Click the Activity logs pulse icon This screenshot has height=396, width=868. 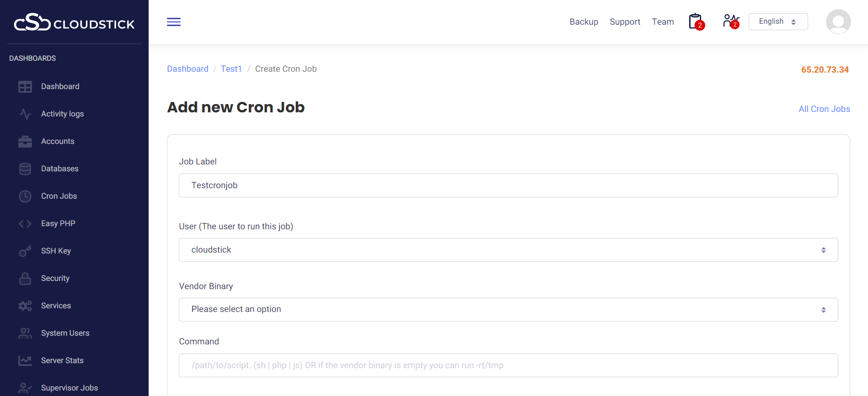[x=25, y=114]
